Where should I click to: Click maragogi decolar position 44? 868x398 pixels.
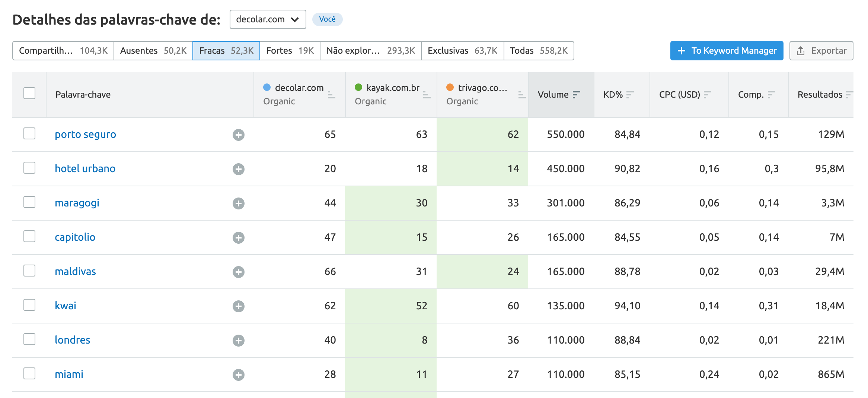[330, 203]
